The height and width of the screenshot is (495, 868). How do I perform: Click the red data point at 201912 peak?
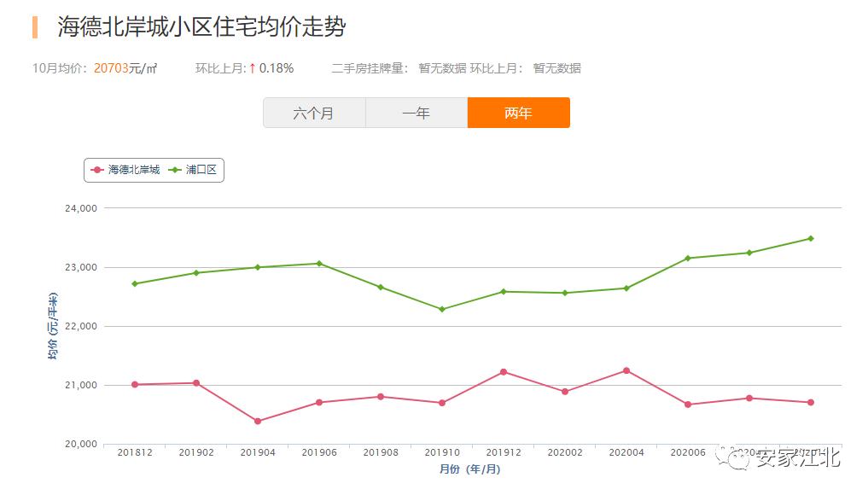pyautogui.click(x=502, y=371)
